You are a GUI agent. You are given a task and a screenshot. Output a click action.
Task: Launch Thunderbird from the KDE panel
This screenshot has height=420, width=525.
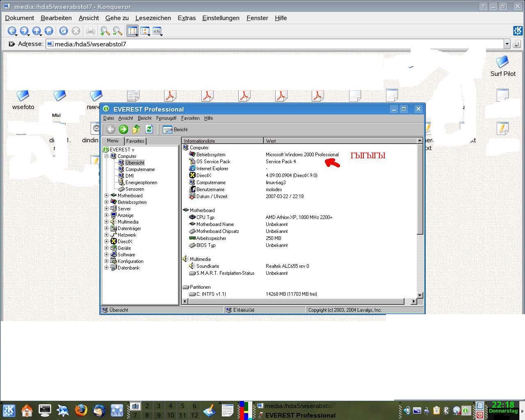tap(99, 410)
